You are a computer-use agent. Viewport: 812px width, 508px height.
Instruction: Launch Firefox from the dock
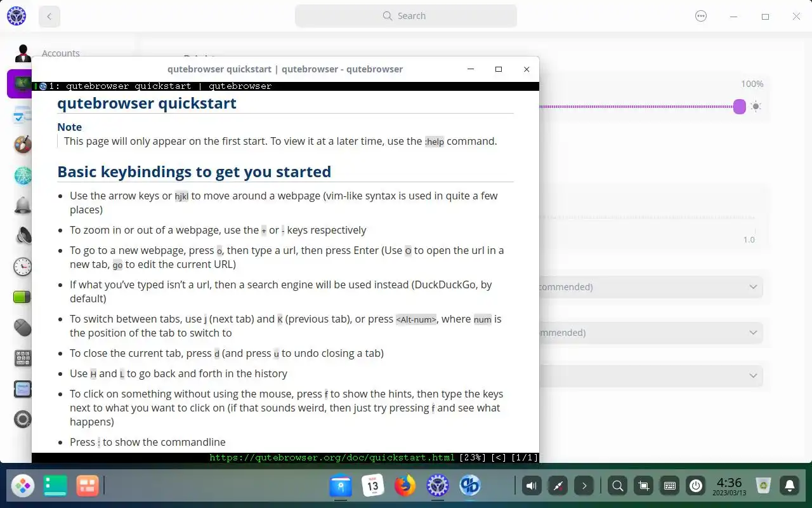(405, 486)
